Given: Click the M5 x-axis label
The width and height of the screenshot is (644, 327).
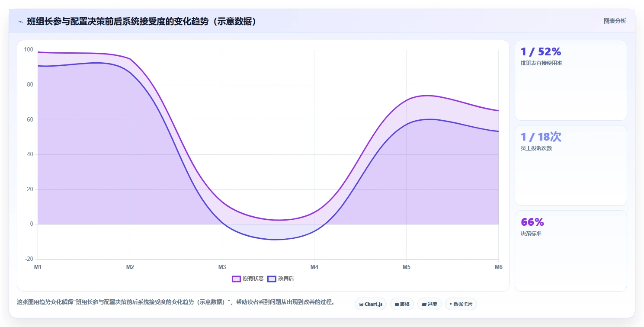Looking at the screenshot, I should [407, 267].
